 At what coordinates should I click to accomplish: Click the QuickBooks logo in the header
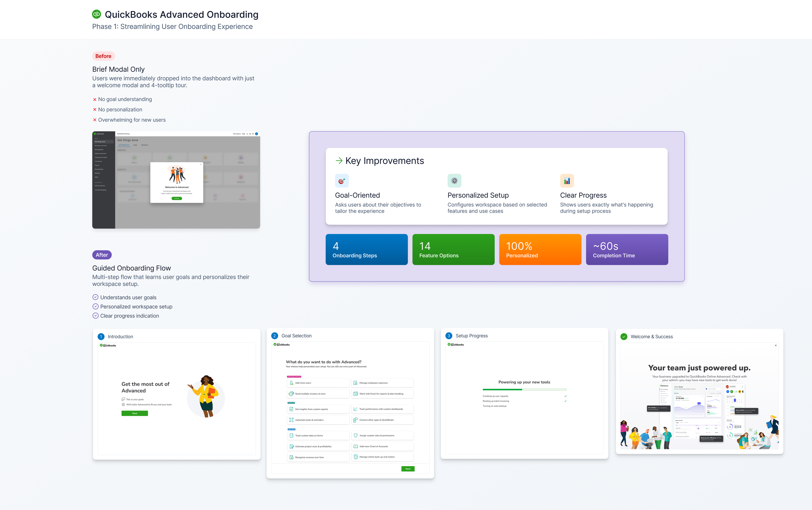coord(96,14)
